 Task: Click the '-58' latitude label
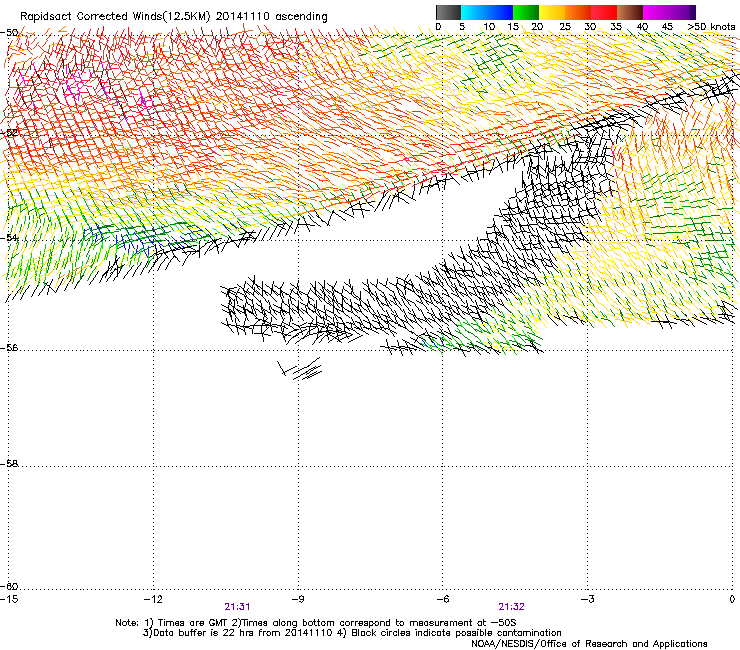[9, 464]
